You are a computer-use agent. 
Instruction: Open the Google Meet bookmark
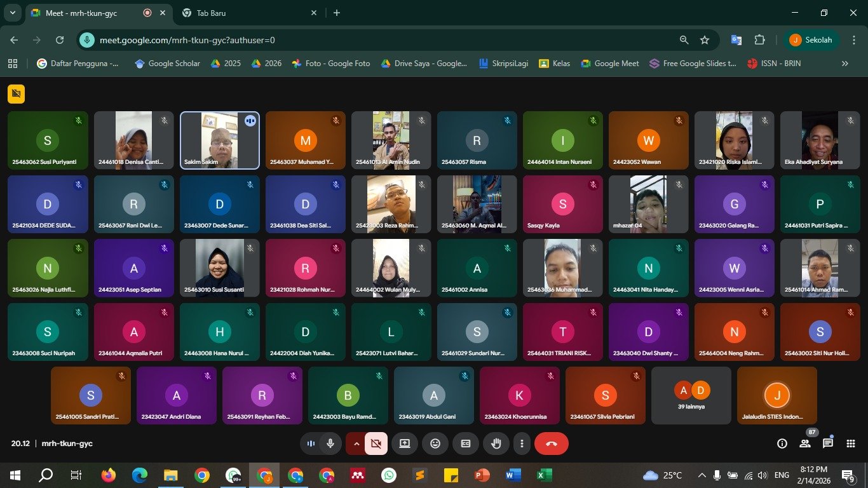[609, 64]
